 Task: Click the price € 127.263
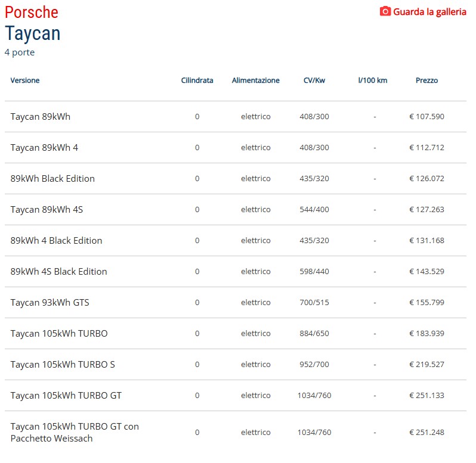pyautogui.click(x=426, y=210)
